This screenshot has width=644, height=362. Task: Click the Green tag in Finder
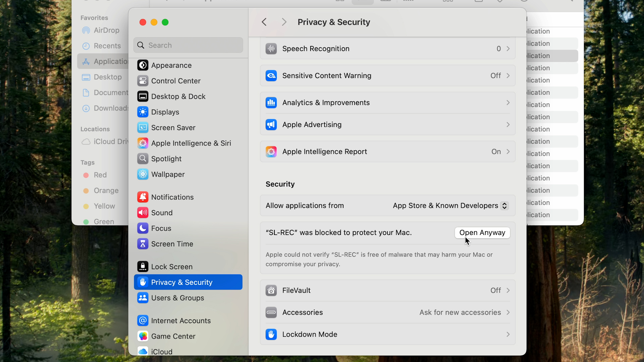click(99, 222)
